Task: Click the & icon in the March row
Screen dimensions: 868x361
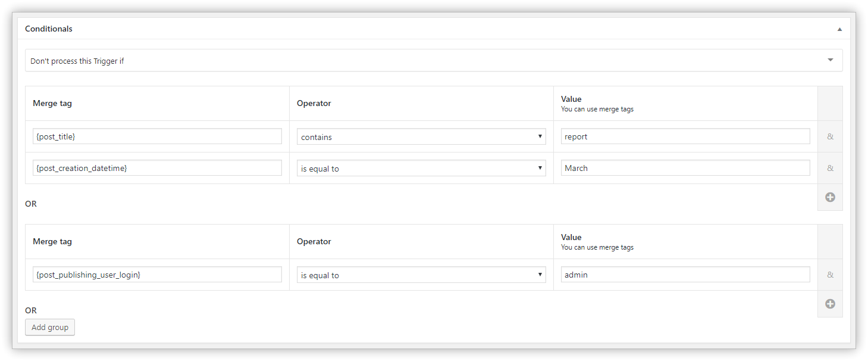Action: 830,168
